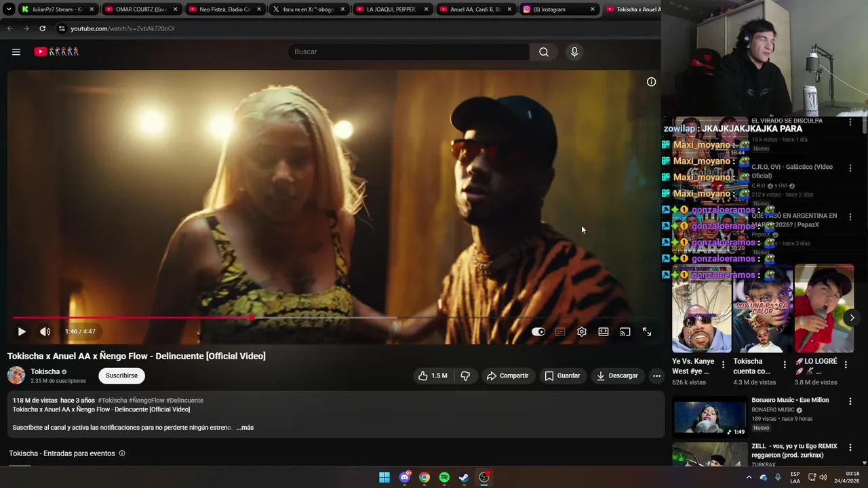The width and height of the screenshot is (868, 488).
Task: Open the player settings gear
Action: pos(582,331)
